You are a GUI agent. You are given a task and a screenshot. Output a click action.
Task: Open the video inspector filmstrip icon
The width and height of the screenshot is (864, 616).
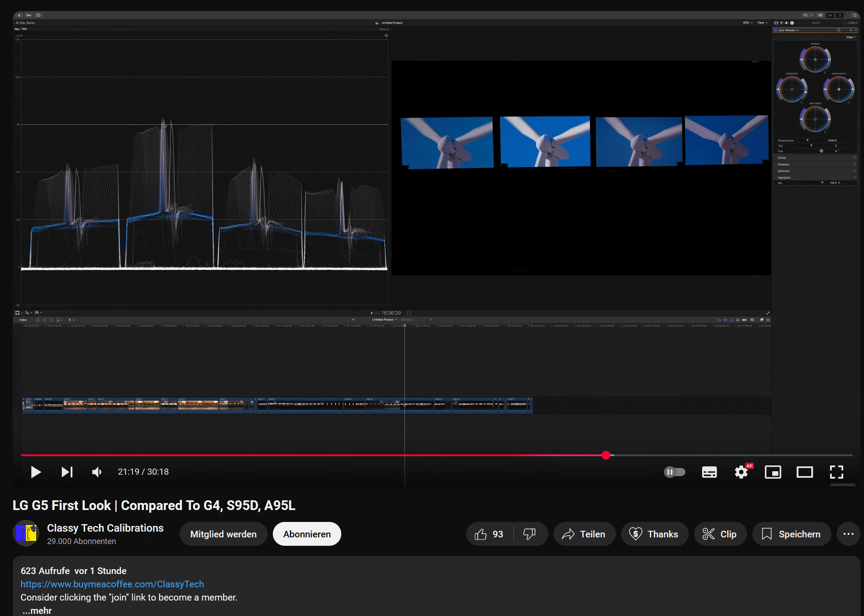(776, 23)
